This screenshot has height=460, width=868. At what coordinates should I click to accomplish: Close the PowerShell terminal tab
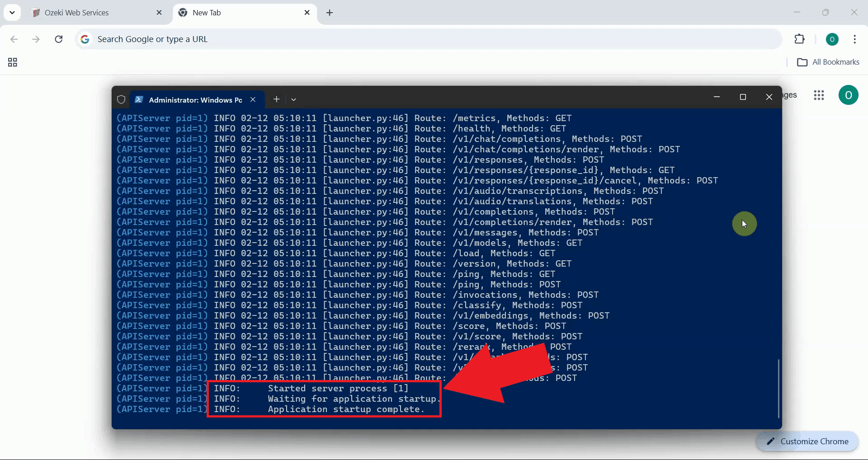coord(253,99)
